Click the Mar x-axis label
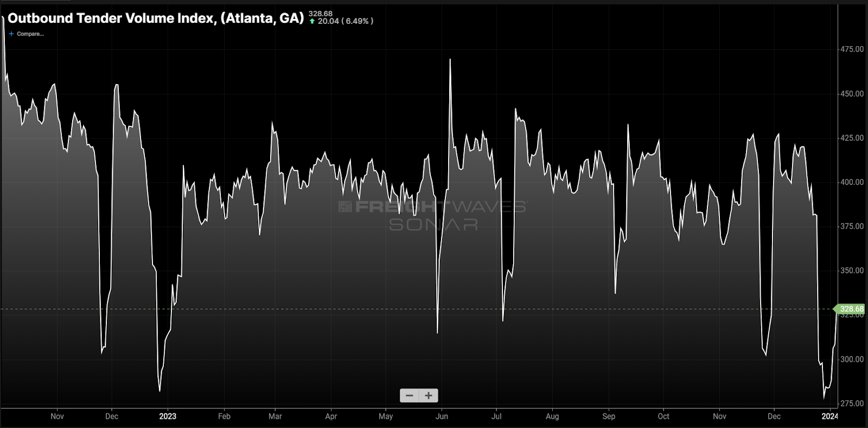 coord(275,416)
